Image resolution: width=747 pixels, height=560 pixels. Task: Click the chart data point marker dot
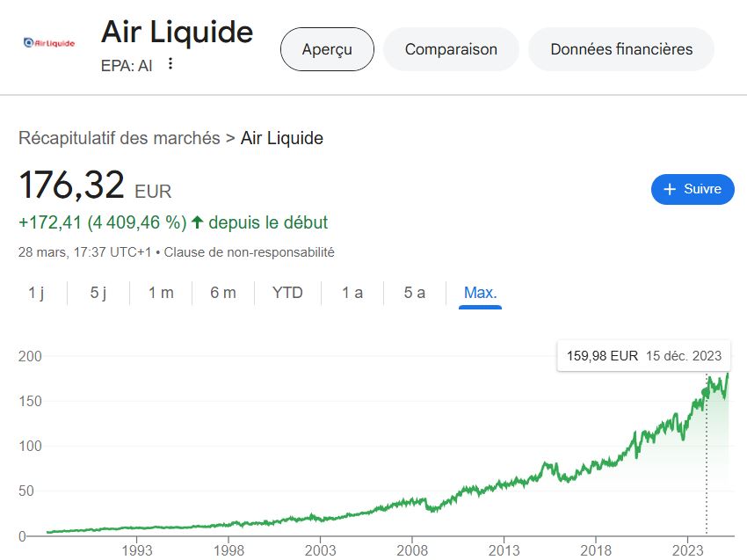[x=707, y=393]
